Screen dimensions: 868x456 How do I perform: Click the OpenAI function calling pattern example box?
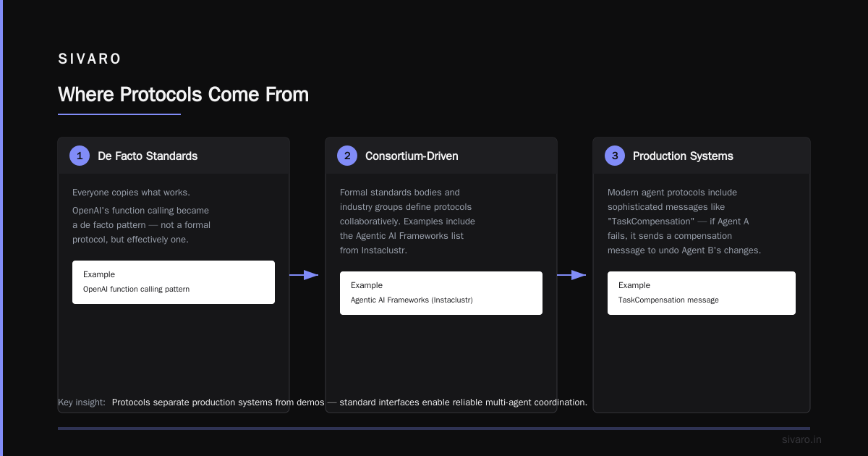pos(174,282)
